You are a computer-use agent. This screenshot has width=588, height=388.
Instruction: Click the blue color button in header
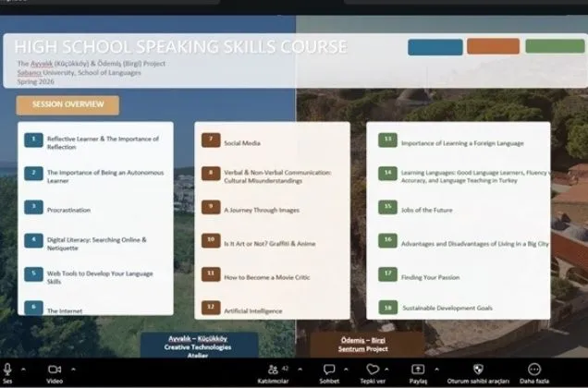pos(435,47)
